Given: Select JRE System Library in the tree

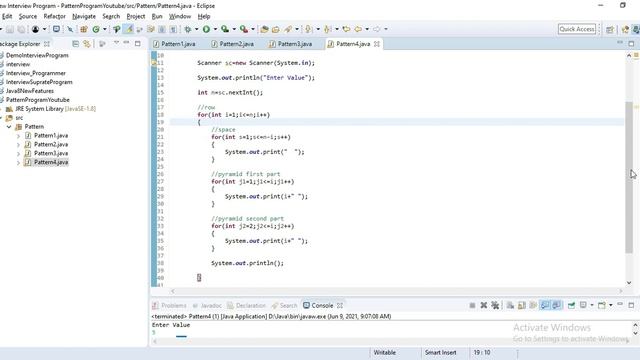Looking at the screenshot, I should pos(51,109).
